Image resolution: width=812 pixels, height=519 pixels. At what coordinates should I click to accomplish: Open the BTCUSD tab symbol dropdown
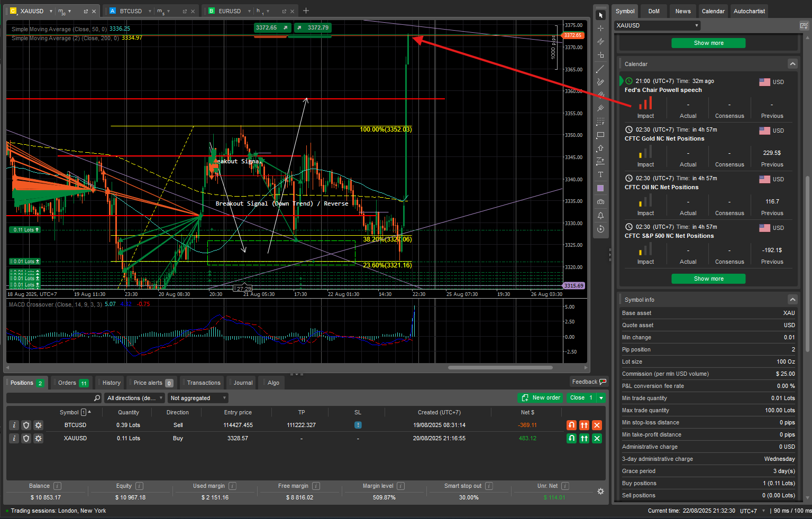pos(150,11)
